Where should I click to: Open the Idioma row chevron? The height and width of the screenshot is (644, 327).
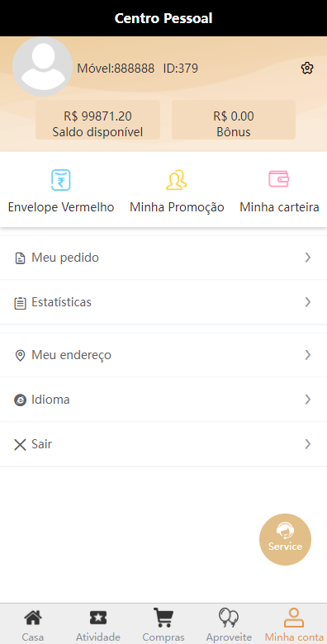coord(308,400)
